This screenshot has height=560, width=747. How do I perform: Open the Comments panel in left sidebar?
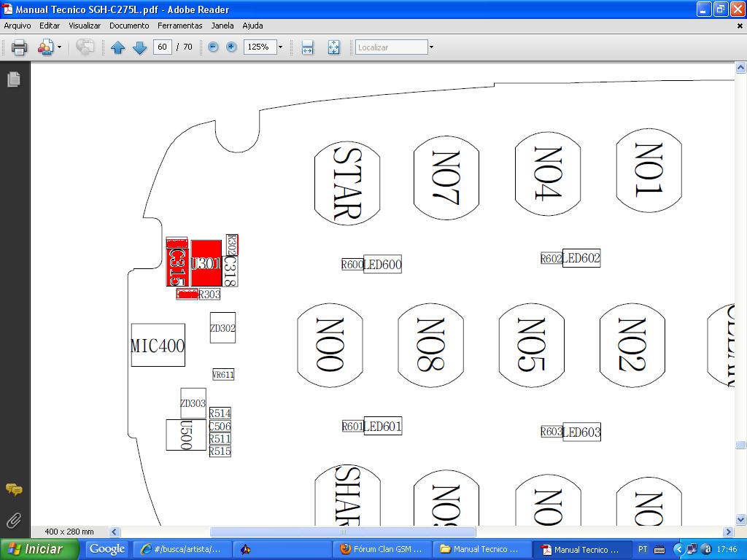click(14, 489)
